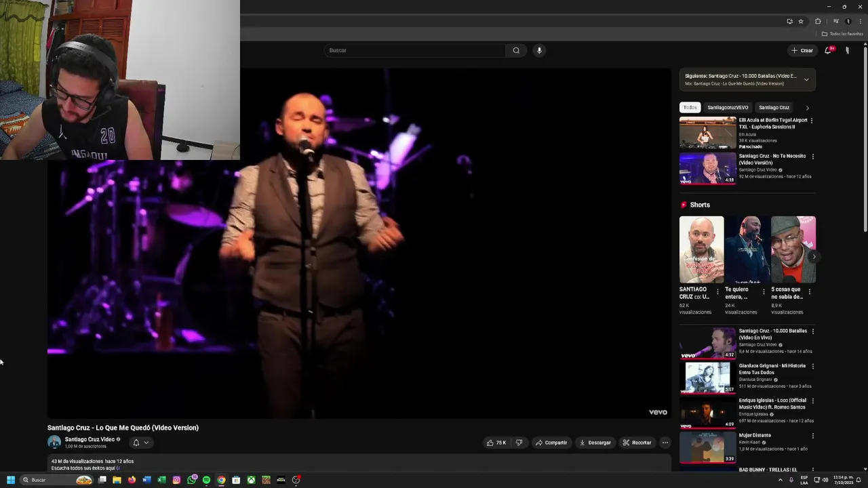Open the YouTube account avatar menu
Image resolution: width=868 pixels, height=488 pixels.
[x=847, y=50]
